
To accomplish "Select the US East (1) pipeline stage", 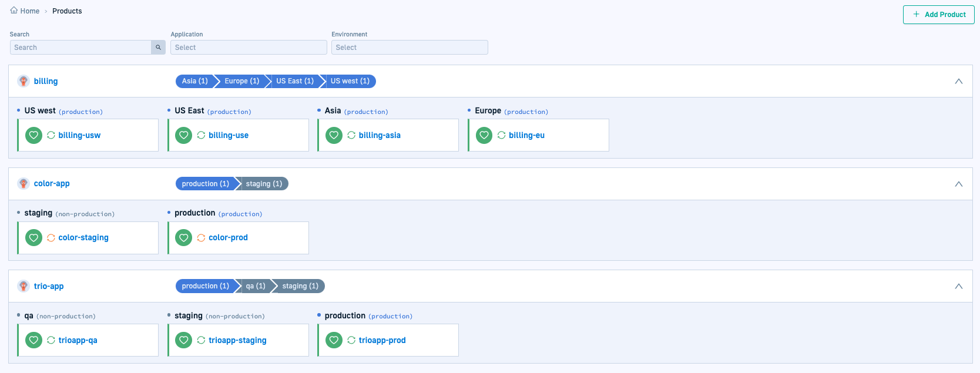I will [x=295, y=81].
